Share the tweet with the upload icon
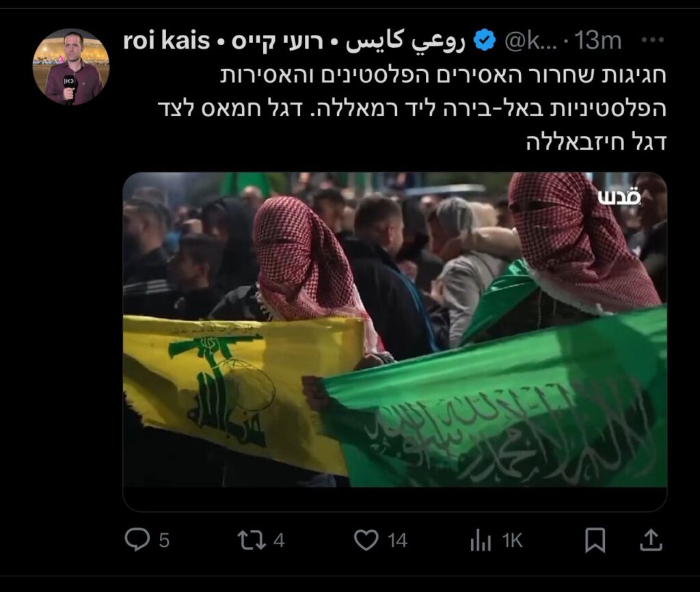The image size is (700, 592). pos(651,540)
